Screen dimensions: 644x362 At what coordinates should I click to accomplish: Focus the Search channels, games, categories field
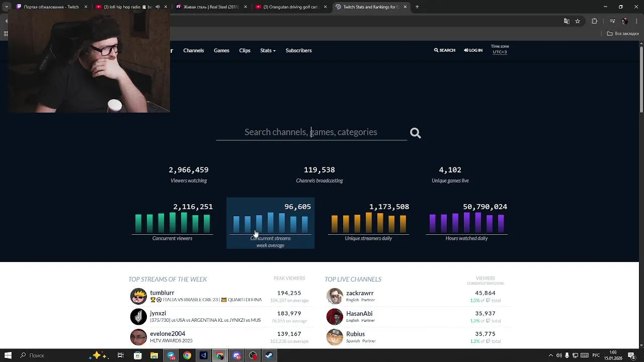pyautogui.click(x=311, y=132)
